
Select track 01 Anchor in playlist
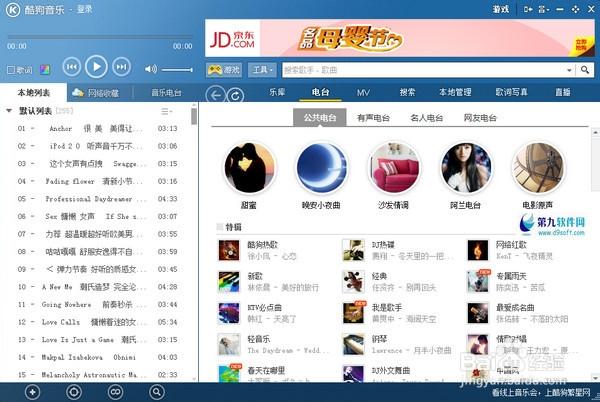pyautogui.click(x=98, y=129)
